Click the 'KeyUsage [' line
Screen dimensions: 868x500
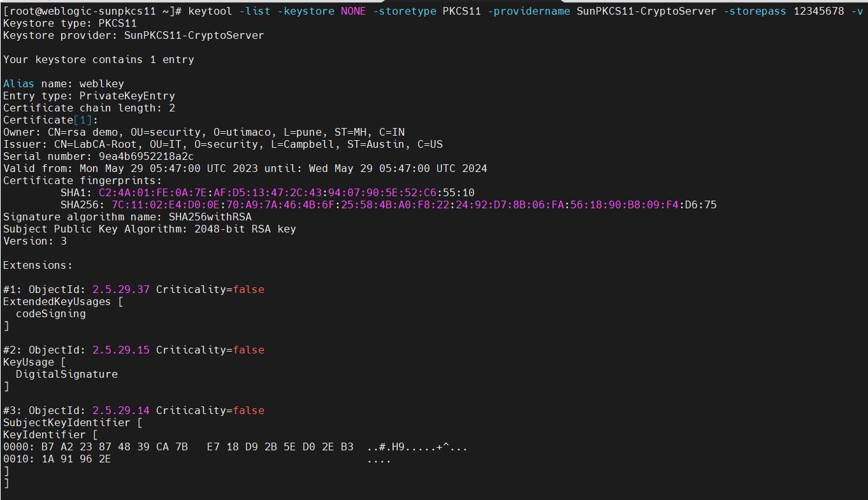(x=35, y=362)
